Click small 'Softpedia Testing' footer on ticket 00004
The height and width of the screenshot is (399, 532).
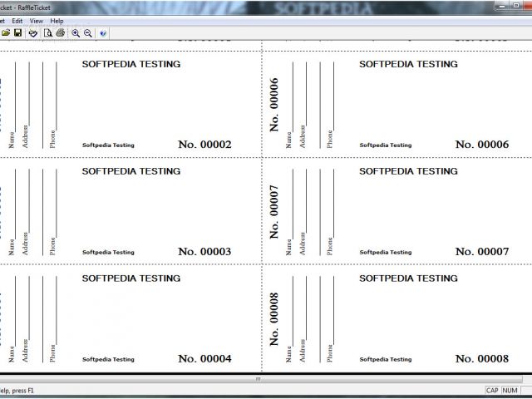click(108, 359)
